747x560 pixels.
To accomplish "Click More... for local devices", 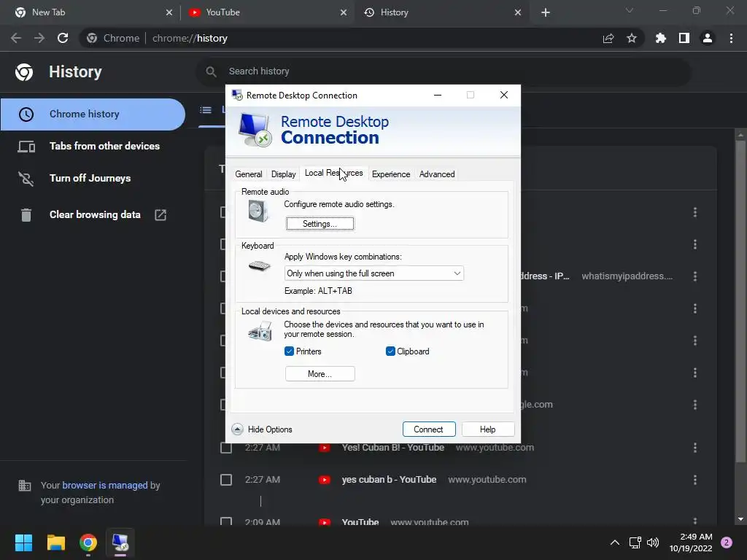I will (x=320, y=374).
